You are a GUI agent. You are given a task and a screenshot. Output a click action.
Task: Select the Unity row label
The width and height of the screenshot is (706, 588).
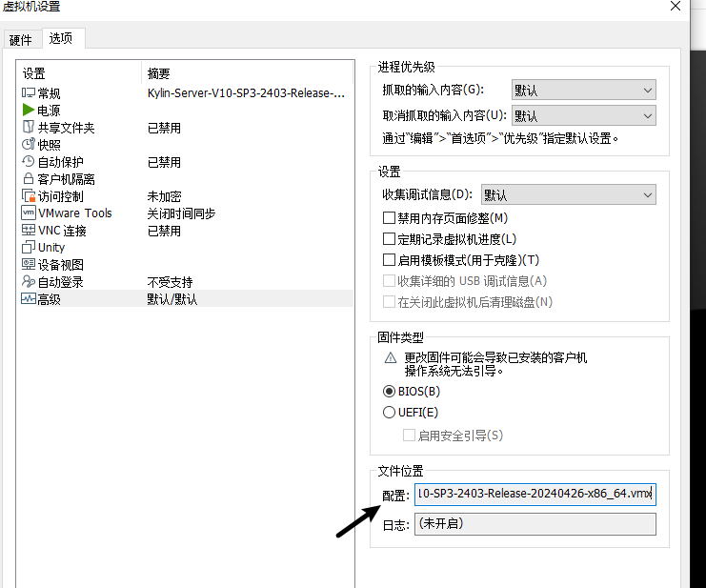coord(51,247)
